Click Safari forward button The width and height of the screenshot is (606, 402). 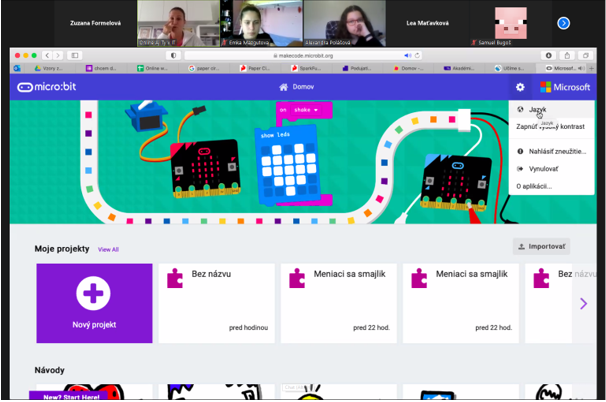click(x=58, y=56)
